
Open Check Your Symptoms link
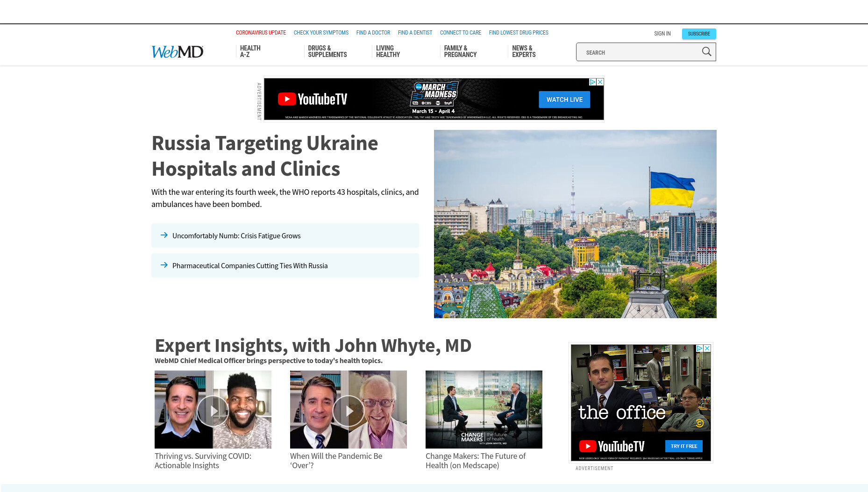point(321,33)
